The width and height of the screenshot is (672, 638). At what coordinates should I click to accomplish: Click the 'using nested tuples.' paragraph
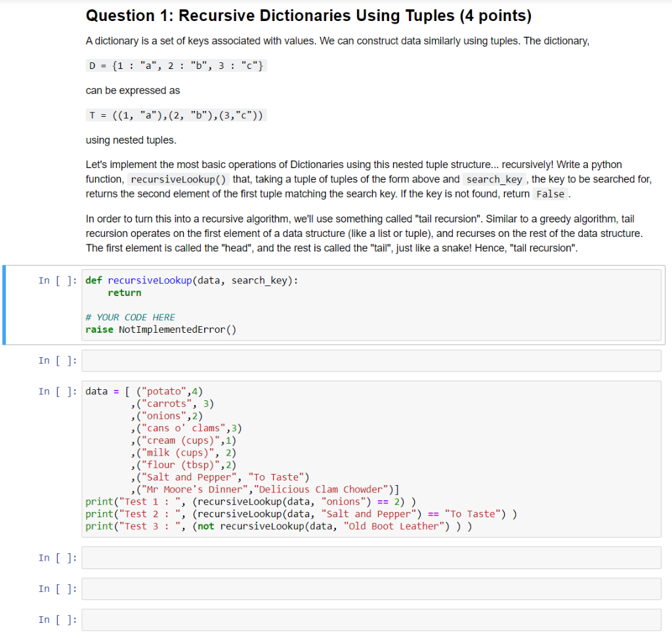coord(131,140)
